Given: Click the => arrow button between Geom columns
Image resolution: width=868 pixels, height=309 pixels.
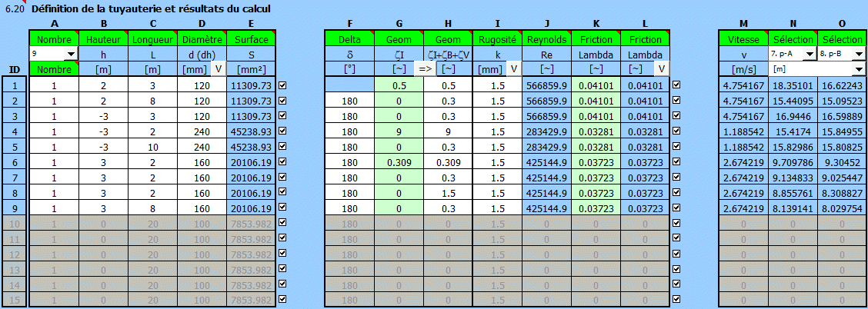Looking at the screenshot, I should (425, 69).
